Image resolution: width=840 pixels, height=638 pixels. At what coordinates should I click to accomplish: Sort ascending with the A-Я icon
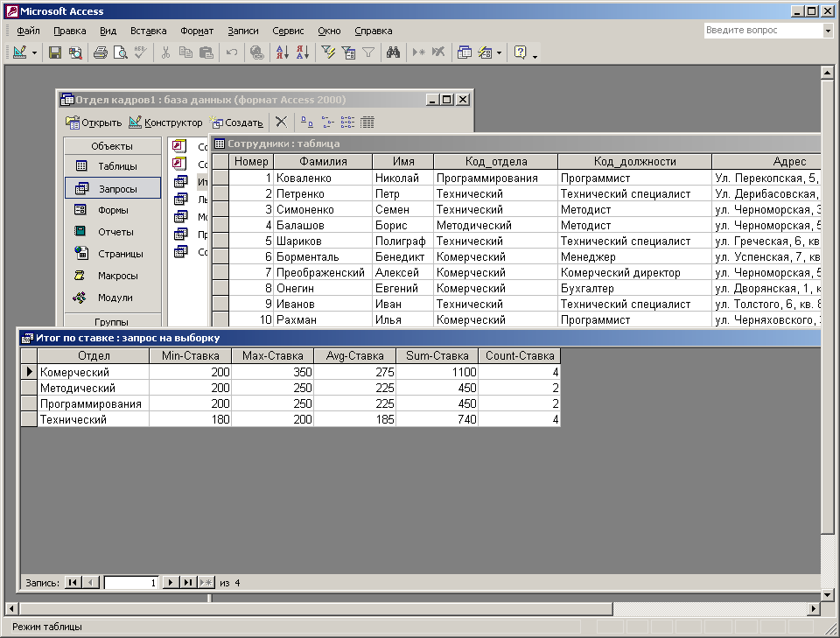[x=283, y=53]
